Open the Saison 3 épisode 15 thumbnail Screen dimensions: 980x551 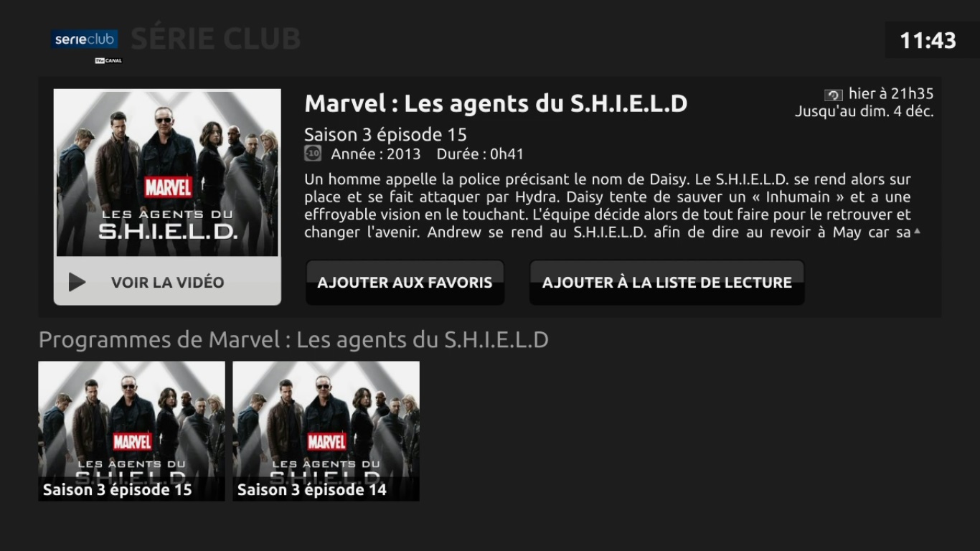131,430
